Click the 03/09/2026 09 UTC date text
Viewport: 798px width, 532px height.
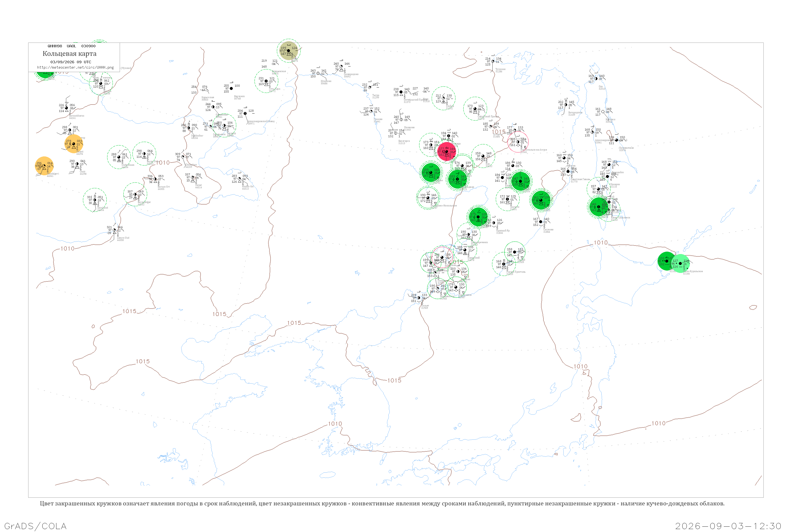coord(70,62)
